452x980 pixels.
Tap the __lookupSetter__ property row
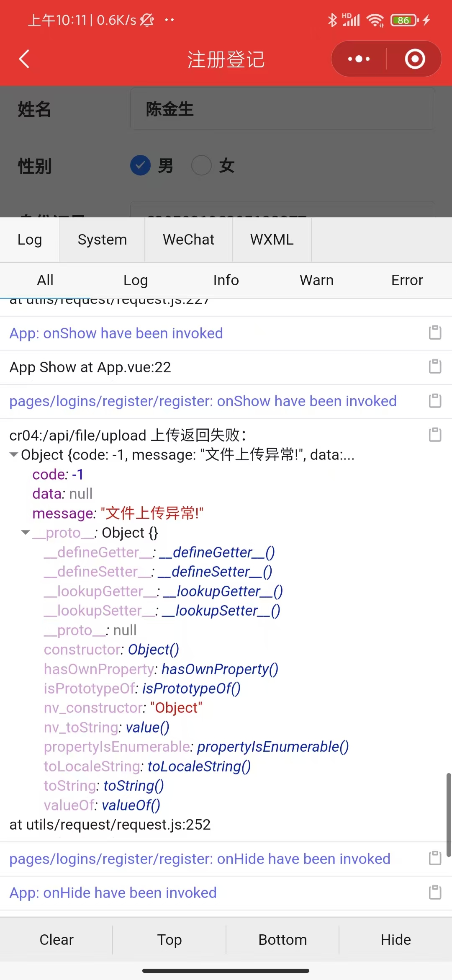162,610
